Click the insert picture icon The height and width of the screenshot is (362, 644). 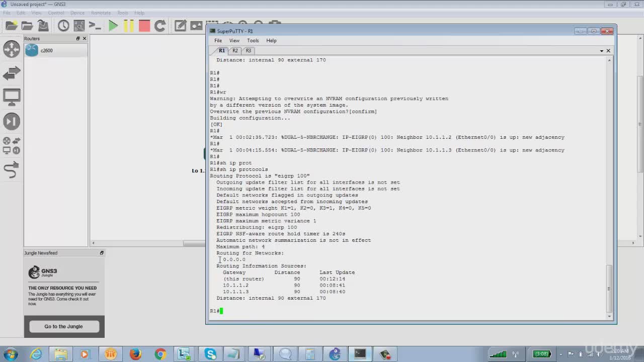(196, 26)
